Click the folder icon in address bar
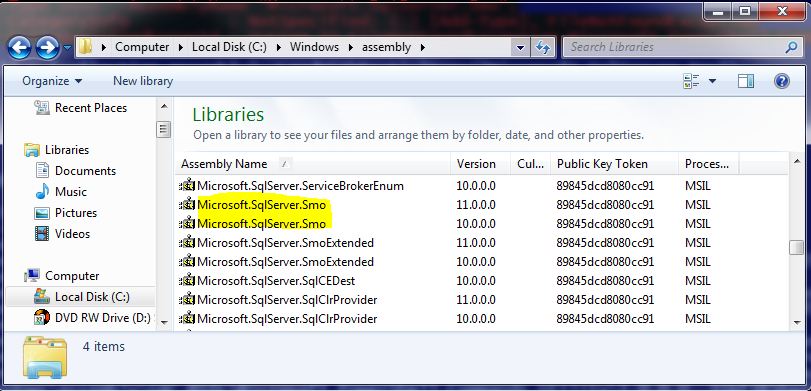 [x=85, y=47]
